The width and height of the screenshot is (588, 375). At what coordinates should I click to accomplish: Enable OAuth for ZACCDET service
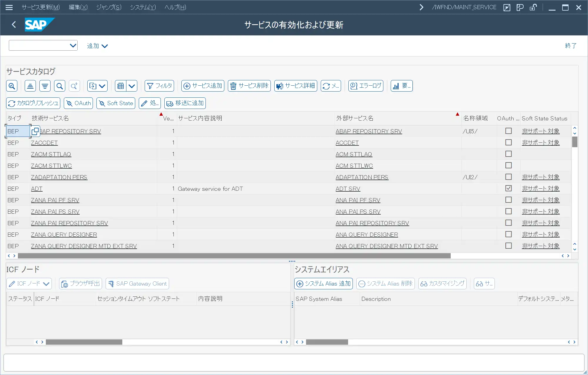509,142
